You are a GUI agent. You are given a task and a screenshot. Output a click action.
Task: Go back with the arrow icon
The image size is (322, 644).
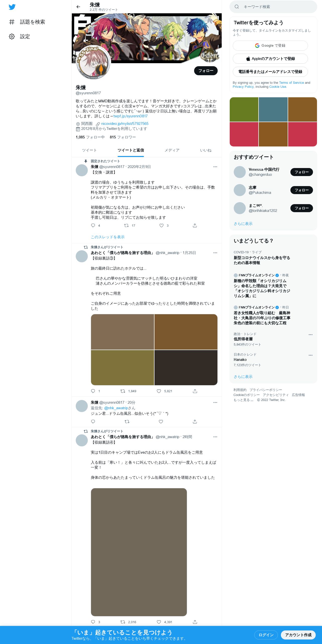(x=78, y=7)
